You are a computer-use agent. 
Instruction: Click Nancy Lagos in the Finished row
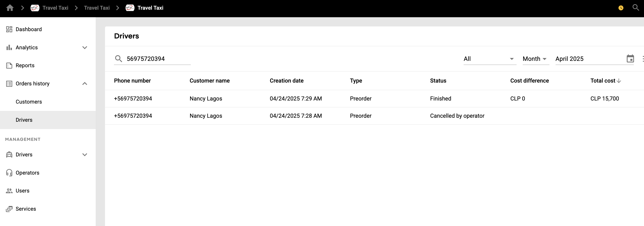click(206, 99)
